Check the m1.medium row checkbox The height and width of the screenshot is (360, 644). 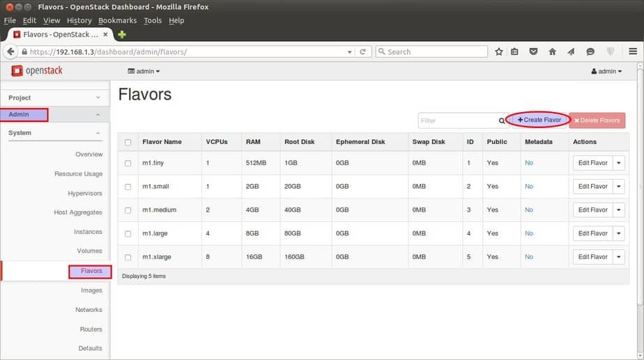128,210
